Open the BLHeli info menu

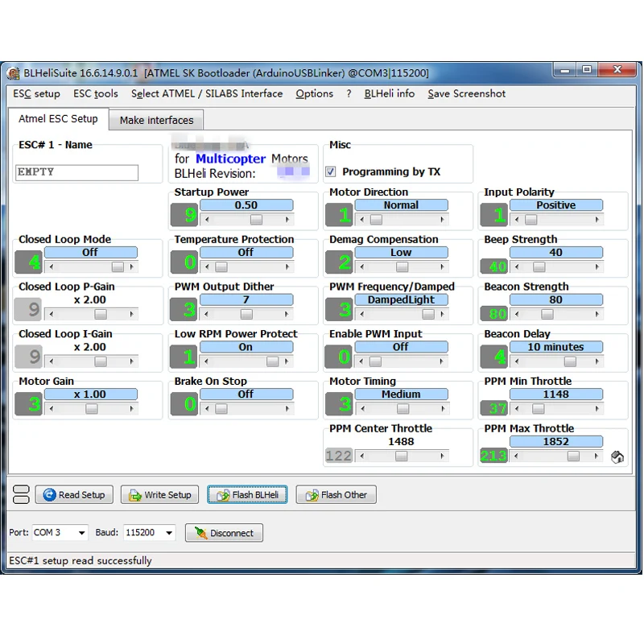(x=390, y=93)
